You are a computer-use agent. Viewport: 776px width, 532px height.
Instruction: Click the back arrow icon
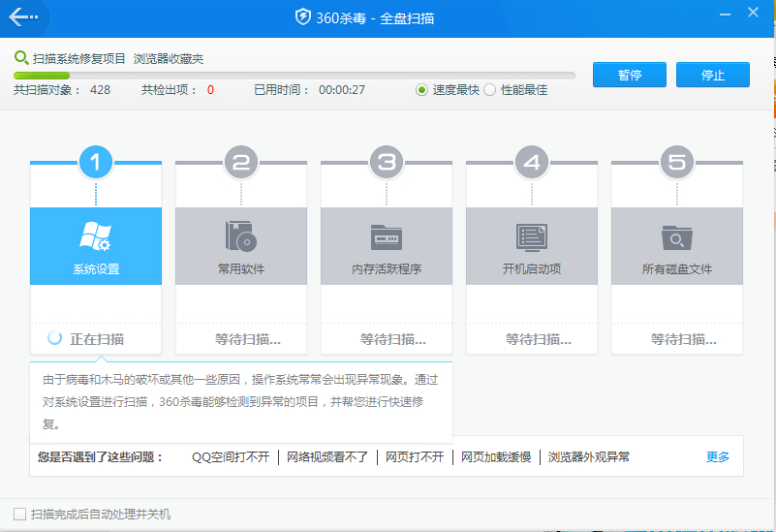[23, 17]
